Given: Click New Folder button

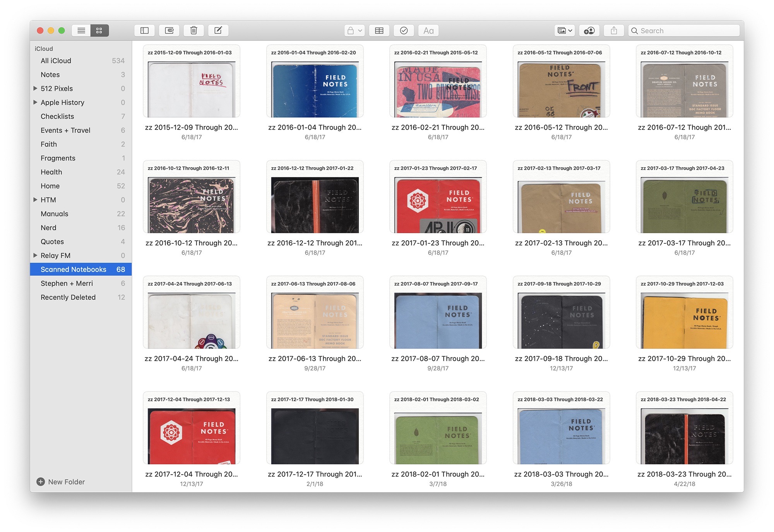Looking at the screenshot, I should [x=61, y=482].
